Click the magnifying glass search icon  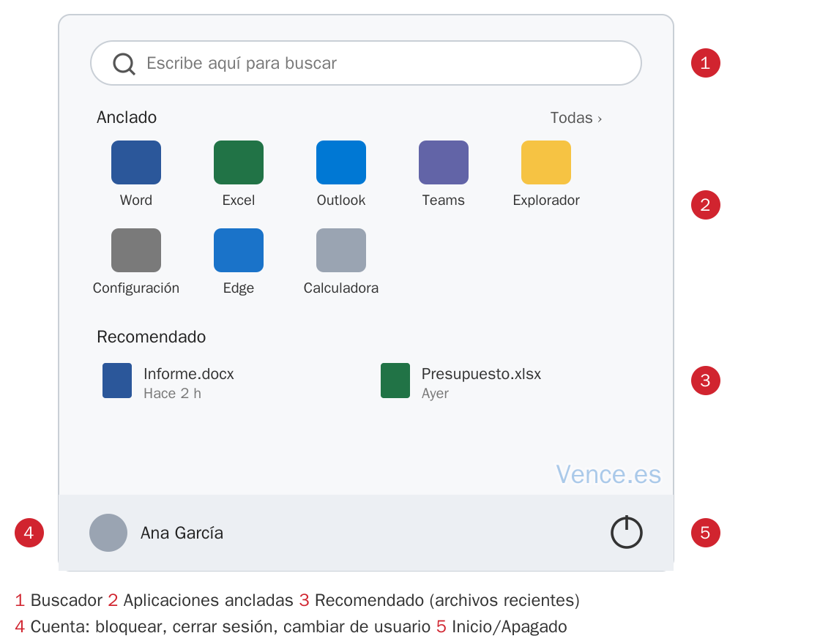(x=124, y=64)
